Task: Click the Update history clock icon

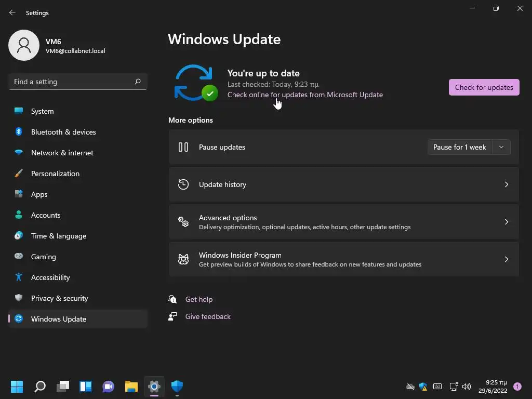Action: pyautogui.click(x=183, y=184)
